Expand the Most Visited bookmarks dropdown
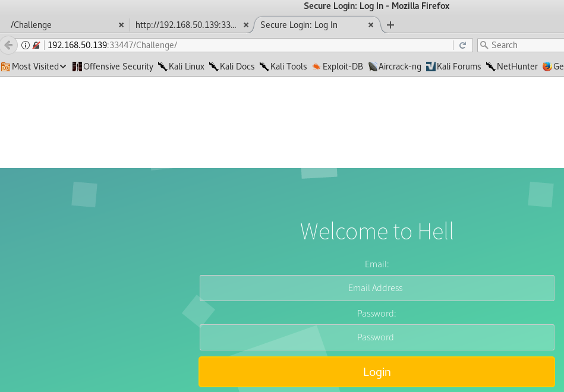This screenshot has width=564, height=392. [34, 67]
